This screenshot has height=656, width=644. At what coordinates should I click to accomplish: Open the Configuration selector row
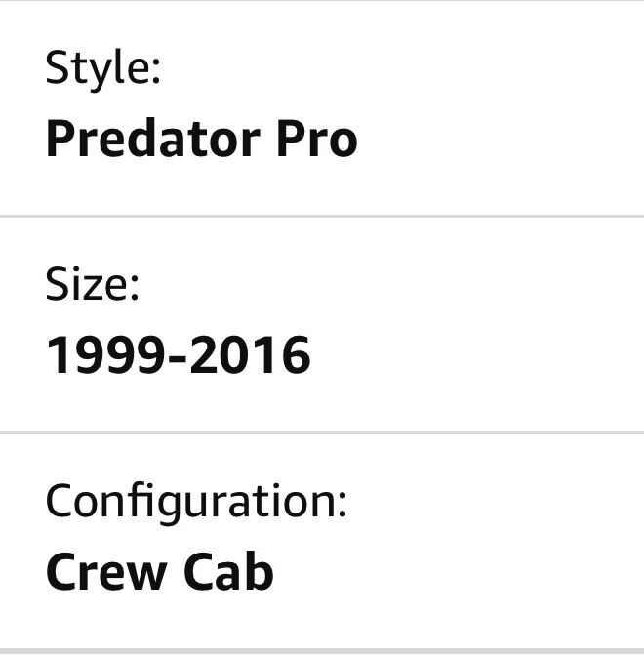322,539
